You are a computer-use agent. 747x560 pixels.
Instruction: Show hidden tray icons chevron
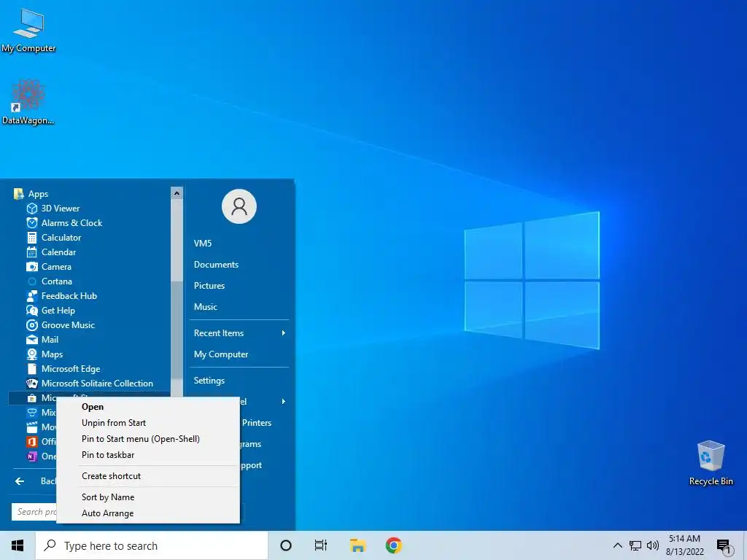(x=617, y=545)
